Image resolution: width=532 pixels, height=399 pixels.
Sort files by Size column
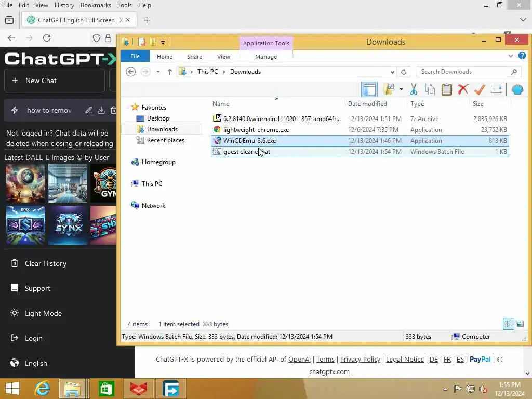point(478,104)
